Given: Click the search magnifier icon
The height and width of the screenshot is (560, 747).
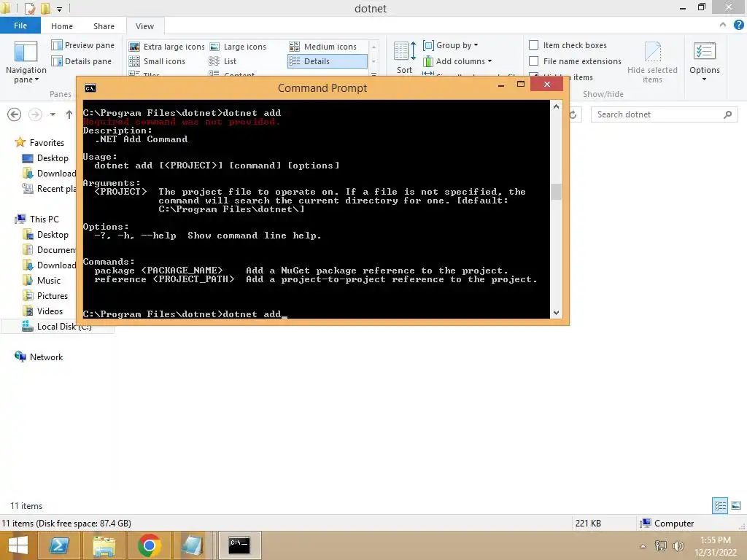Looking at the screenshot, I should pos(727,114).
